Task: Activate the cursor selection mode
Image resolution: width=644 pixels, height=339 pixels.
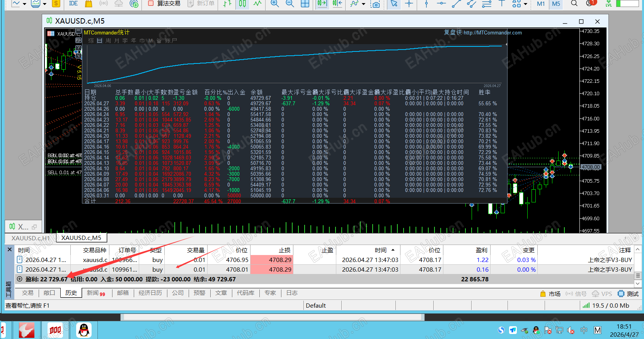Action: pos(394,3)
